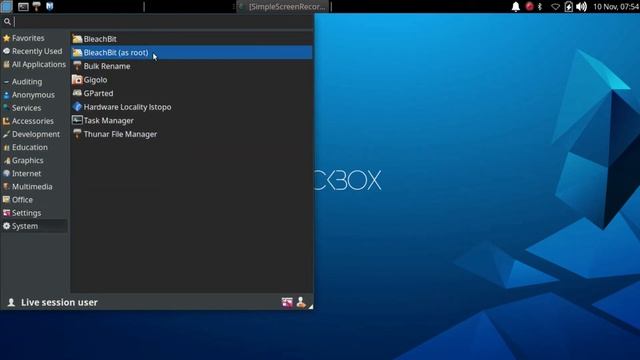Launch GParted
Viewport: 640px width, 360px height.
(x=191, y=93)
